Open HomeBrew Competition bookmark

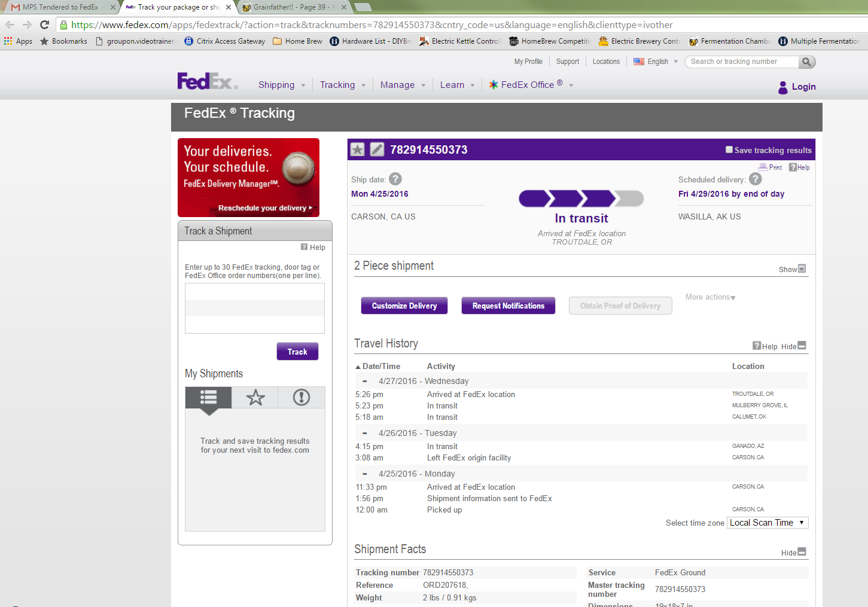coord(550,41)
